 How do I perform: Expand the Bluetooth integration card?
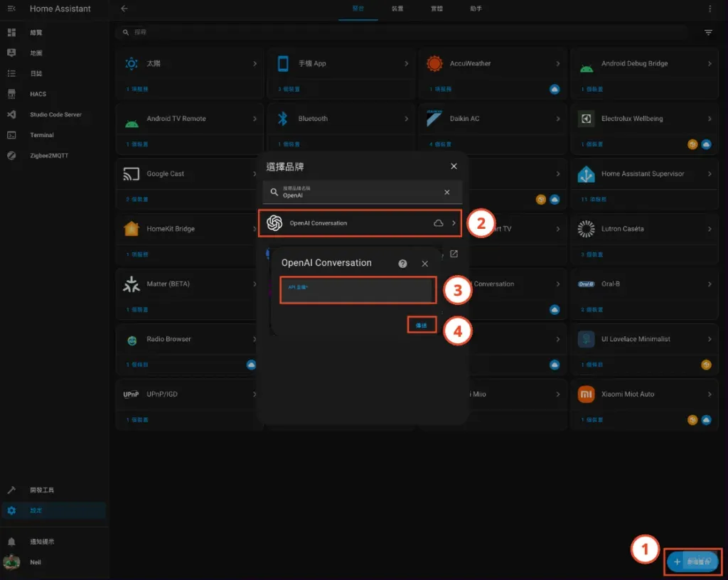click(407, 119)
